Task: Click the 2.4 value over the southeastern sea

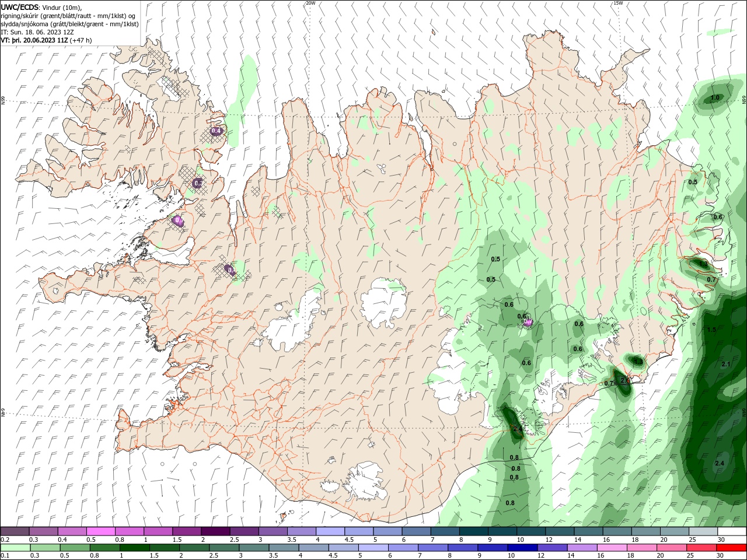Action: (720, 463)
